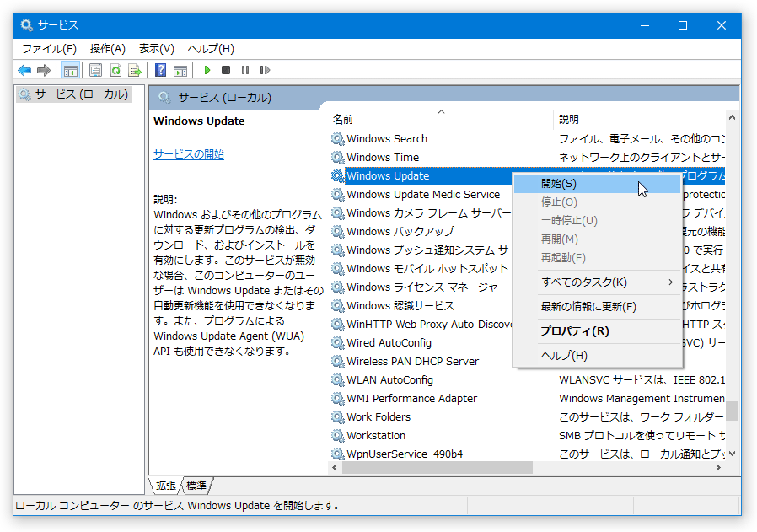Toggle the action pane toolbar icon
The width and height of the screenshot is (757, 532).
pos(180,71)
